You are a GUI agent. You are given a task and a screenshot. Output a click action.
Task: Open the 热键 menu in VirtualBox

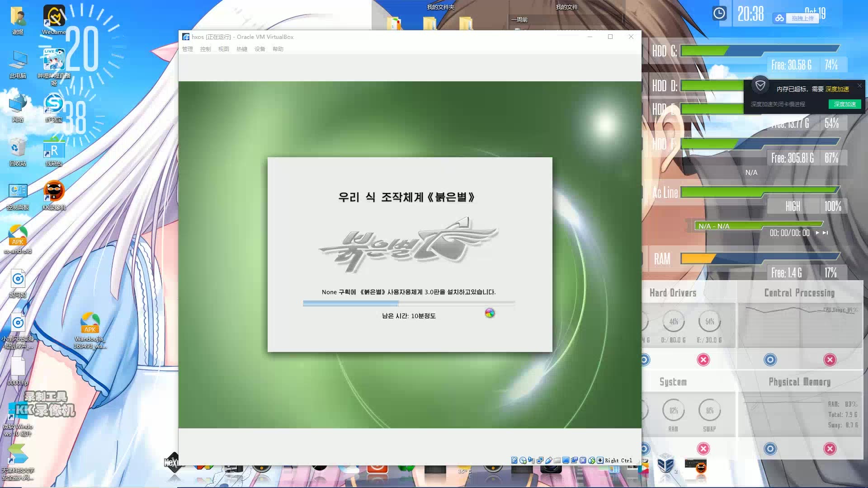[x=241, y=49]
